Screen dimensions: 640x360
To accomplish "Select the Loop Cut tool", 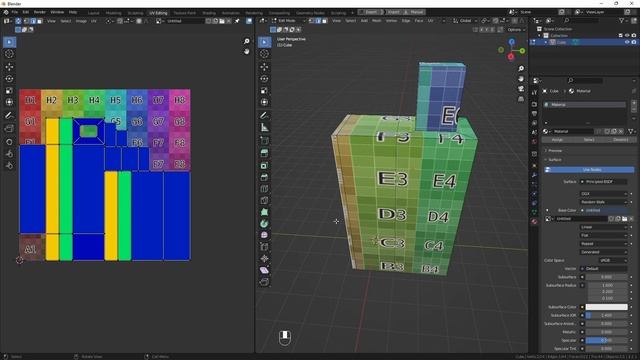I will tap(264, 189).
